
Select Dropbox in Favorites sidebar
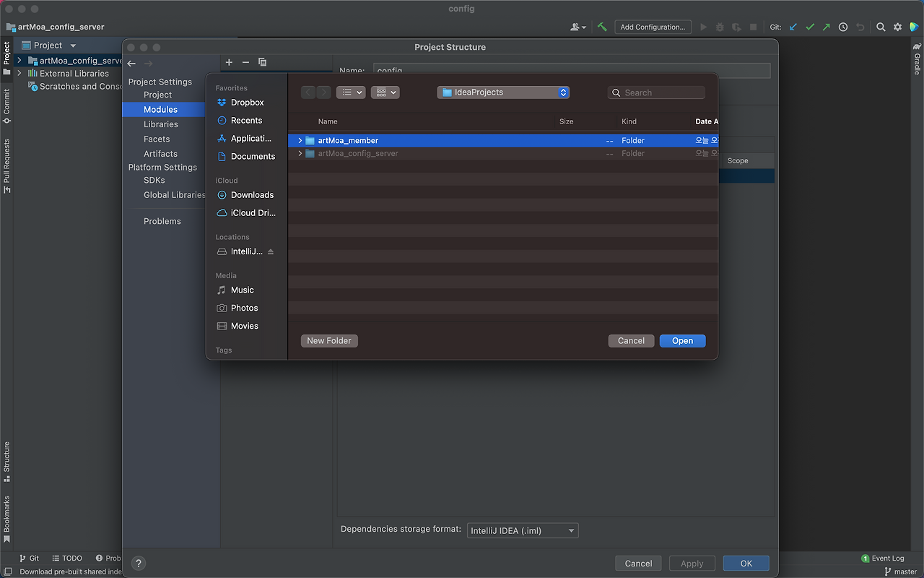(247, 103)
